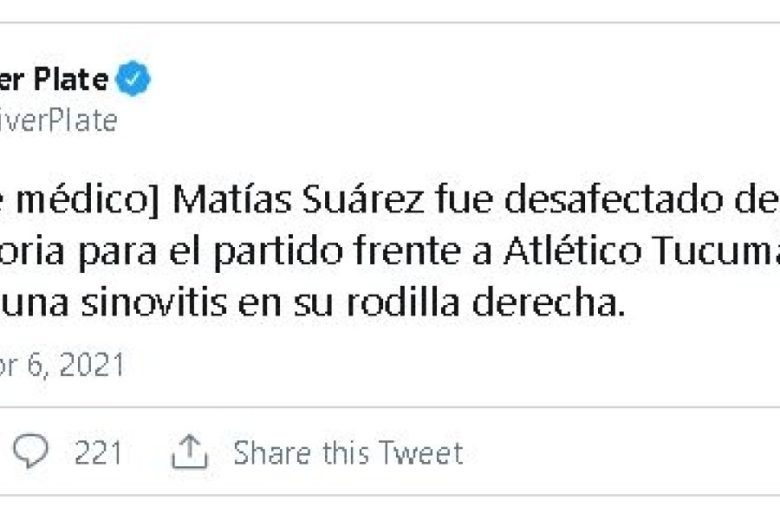Click the words fue in first line
This screenshot has height=520, width=780.
tap(464, 199)
